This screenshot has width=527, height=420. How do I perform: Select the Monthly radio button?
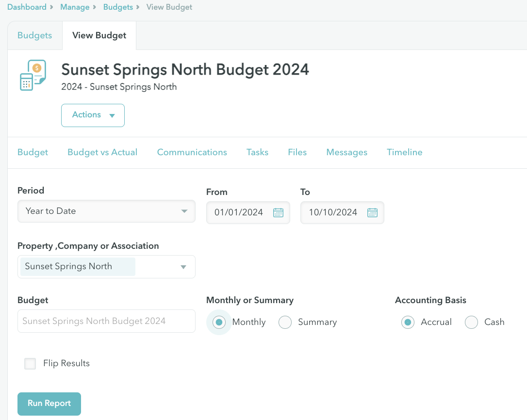[x=219, y=322]
